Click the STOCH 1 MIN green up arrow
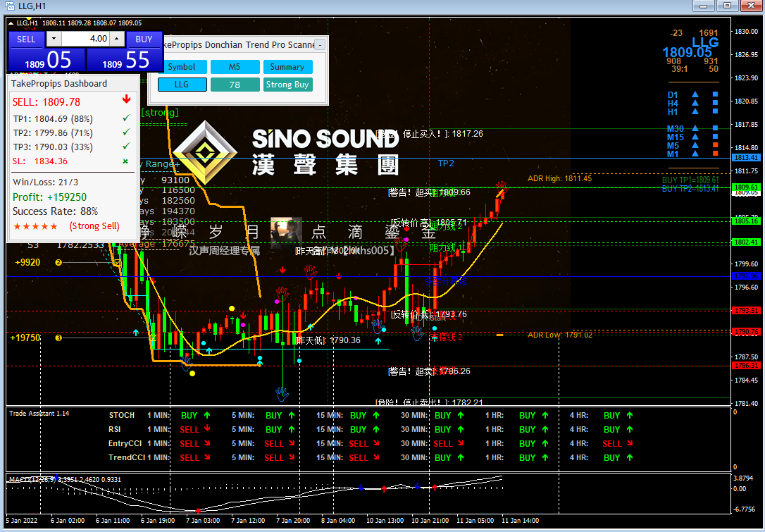 [207, 415]
